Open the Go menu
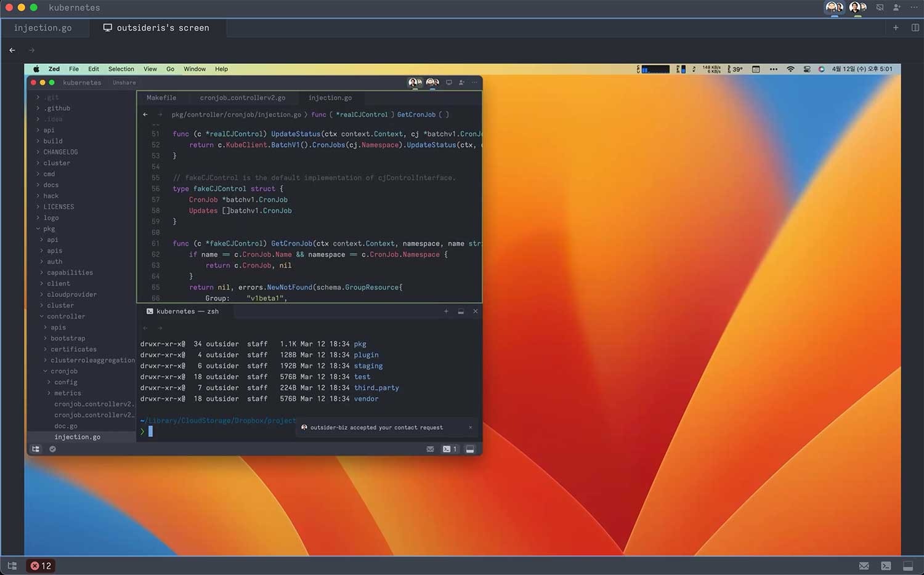924x575 pixels. pyautogui.click(x=170, y=69)
